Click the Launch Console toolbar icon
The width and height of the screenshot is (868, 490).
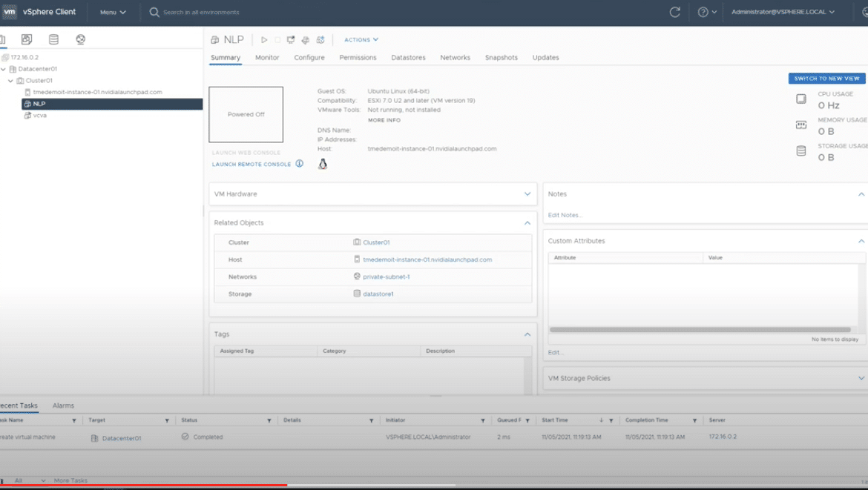[x=291, y=40]
